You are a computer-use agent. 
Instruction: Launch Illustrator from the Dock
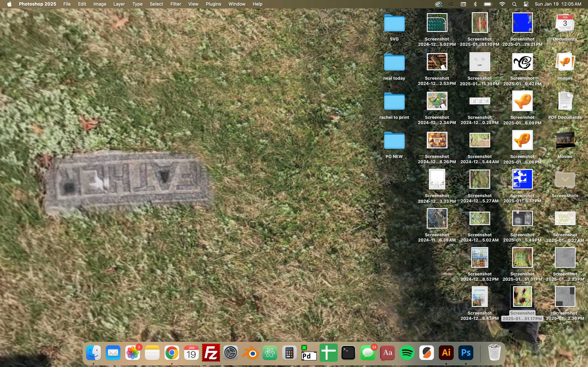coord(446,353)
